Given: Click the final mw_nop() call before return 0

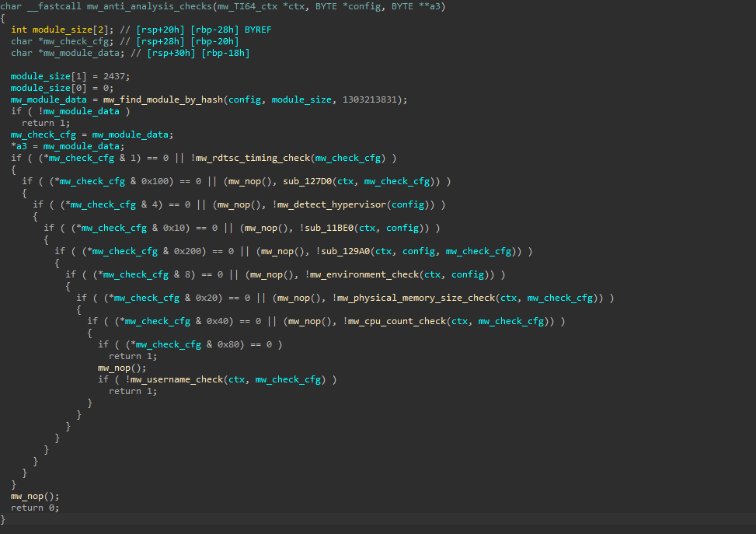Looking at the screenshot, I should coord(35,496).
